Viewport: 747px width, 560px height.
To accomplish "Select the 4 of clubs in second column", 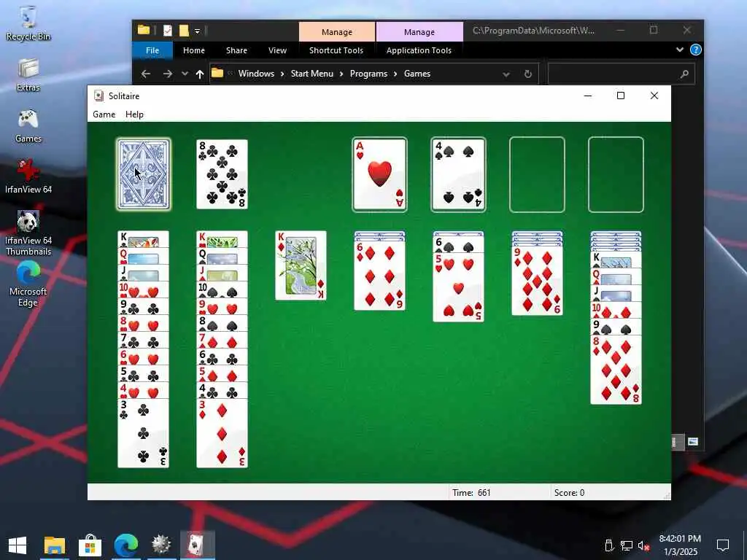I will [222, 390].
